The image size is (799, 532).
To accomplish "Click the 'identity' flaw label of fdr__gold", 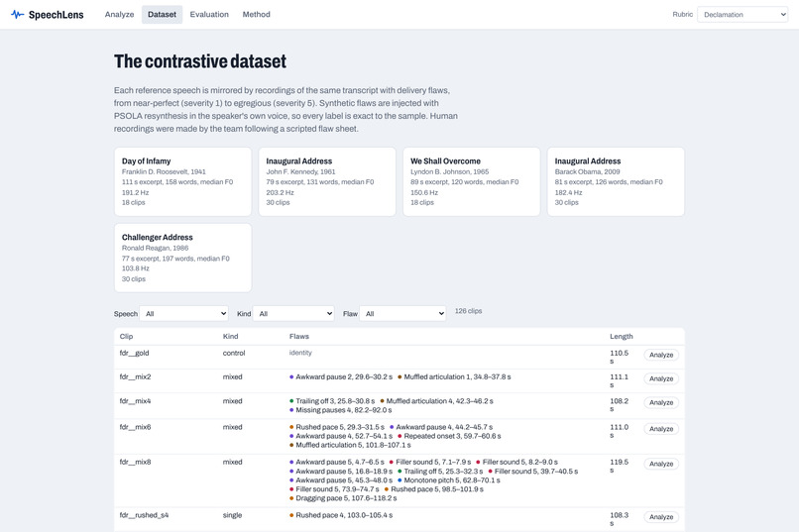I will (300, 353).
